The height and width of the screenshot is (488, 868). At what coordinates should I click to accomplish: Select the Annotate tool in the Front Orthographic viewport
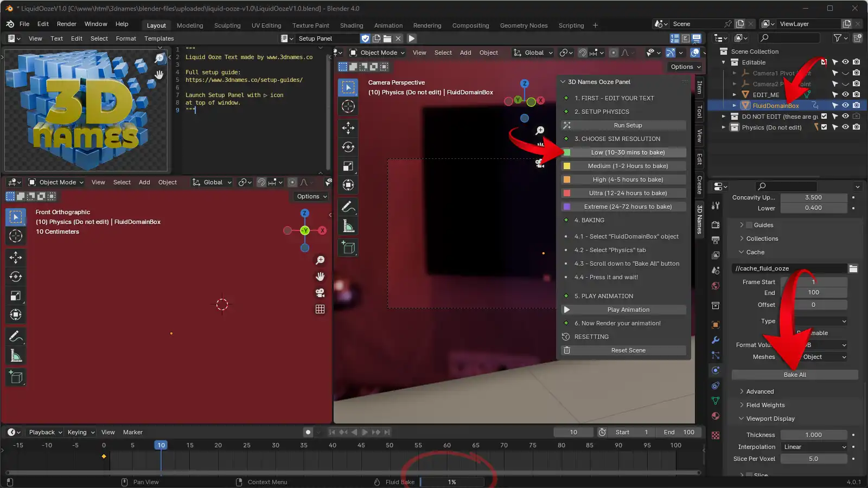[16, 336]
